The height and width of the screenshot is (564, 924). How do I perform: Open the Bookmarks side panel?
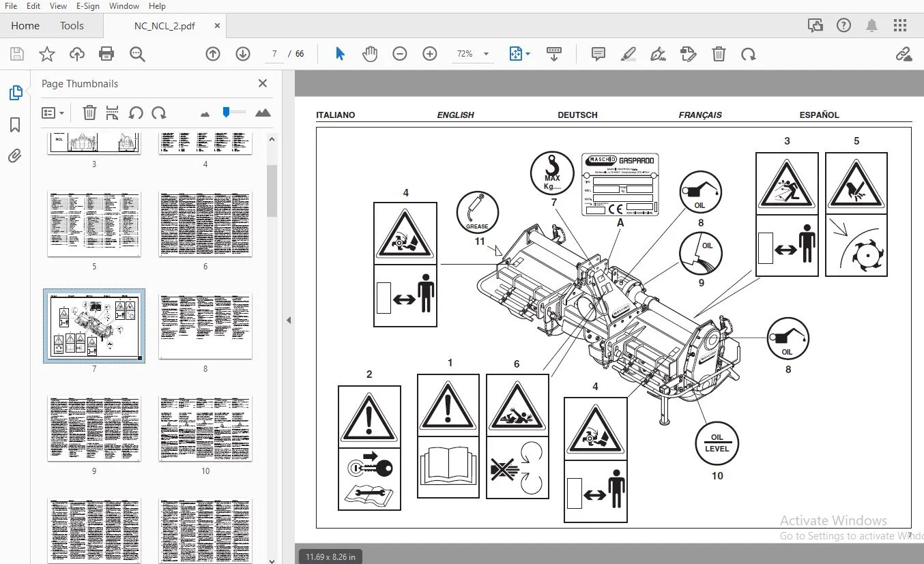click(x=15, y=125)
